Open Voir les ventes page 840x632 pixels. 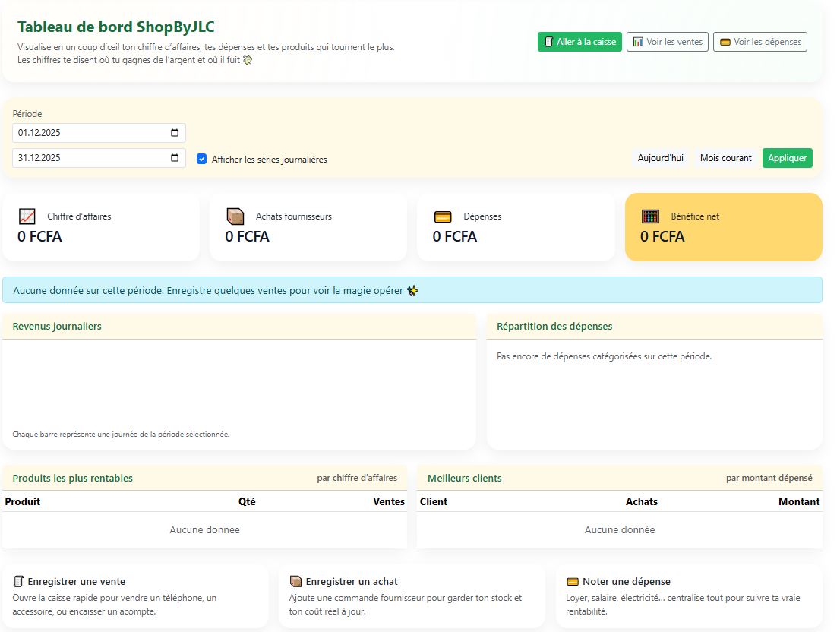(x=668, y=42)
